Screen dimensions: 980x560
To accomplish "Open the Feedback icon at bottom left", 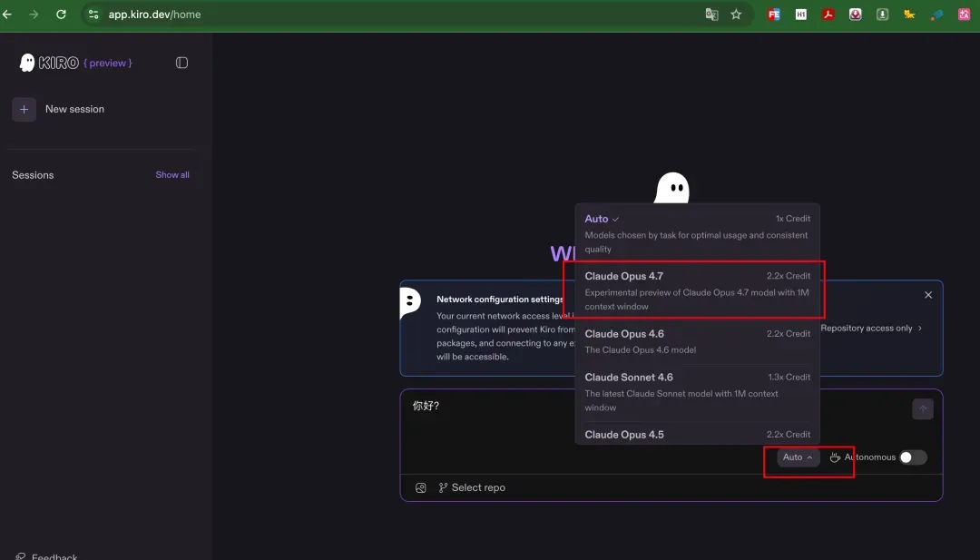I will pyautogui.click(x=21, y=556).
